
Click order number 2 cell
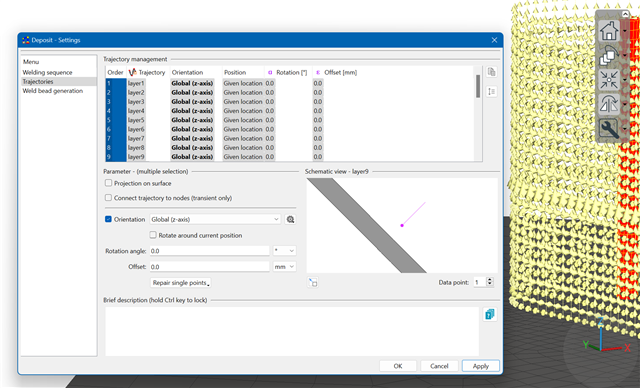(116, 92)
